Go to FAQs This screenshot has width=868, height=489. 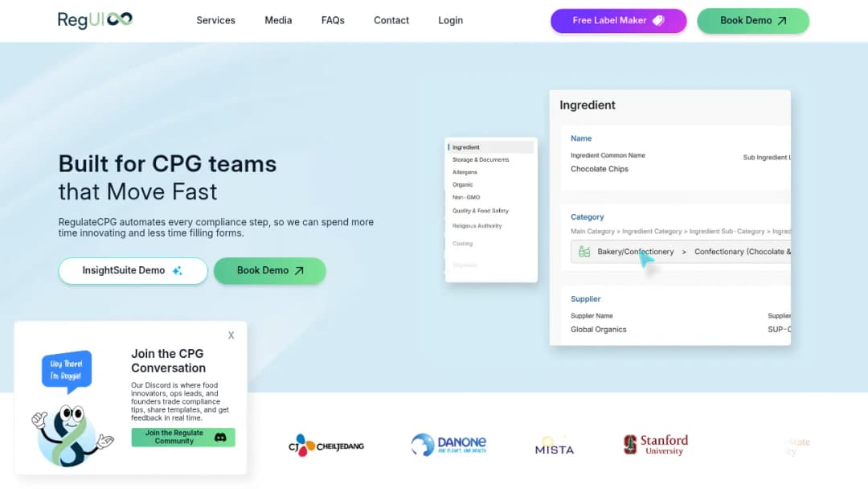point(333,20)
